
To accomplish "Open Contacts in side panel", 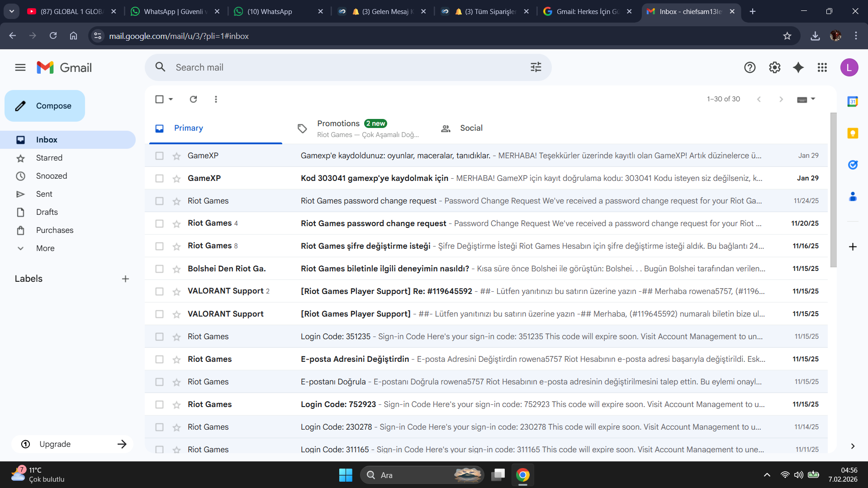I will [853, 197].
